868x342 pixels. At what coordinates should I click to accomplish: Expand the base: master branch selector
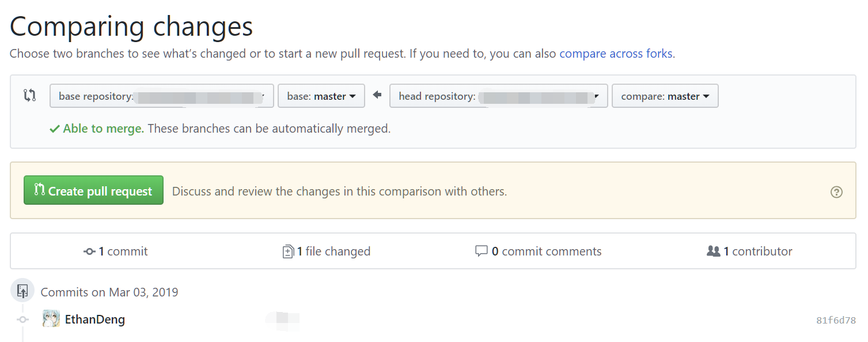click(321, 96)
